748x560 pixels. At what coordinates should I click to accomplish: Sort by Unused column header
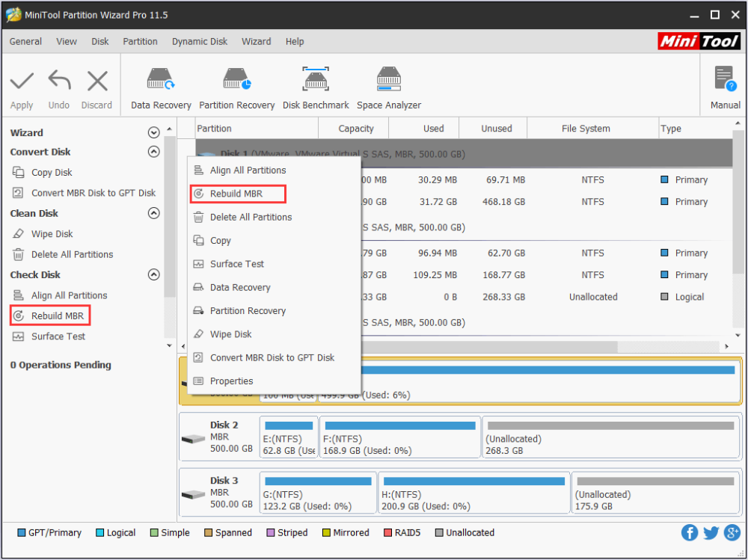point(493,129)
